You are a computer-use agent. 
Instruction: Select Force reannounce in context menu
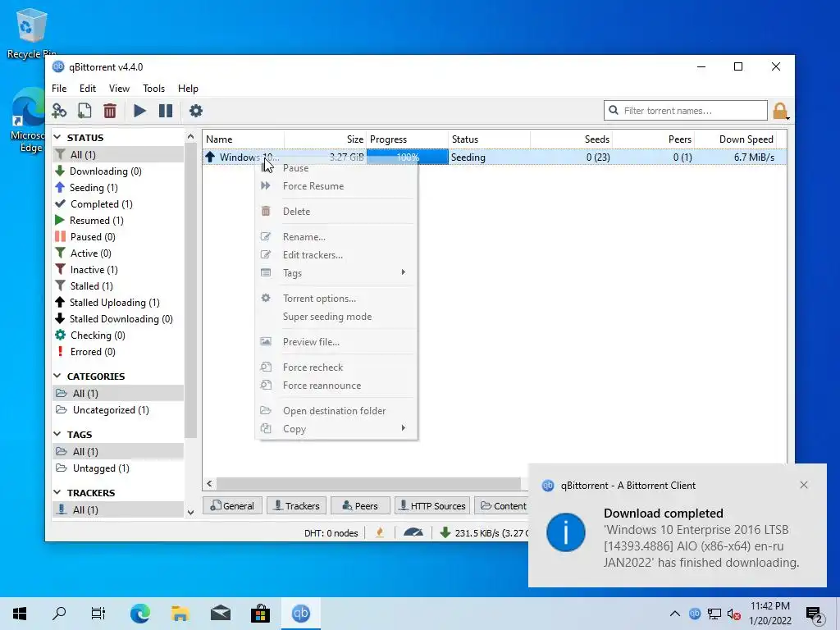click(336, 386)
